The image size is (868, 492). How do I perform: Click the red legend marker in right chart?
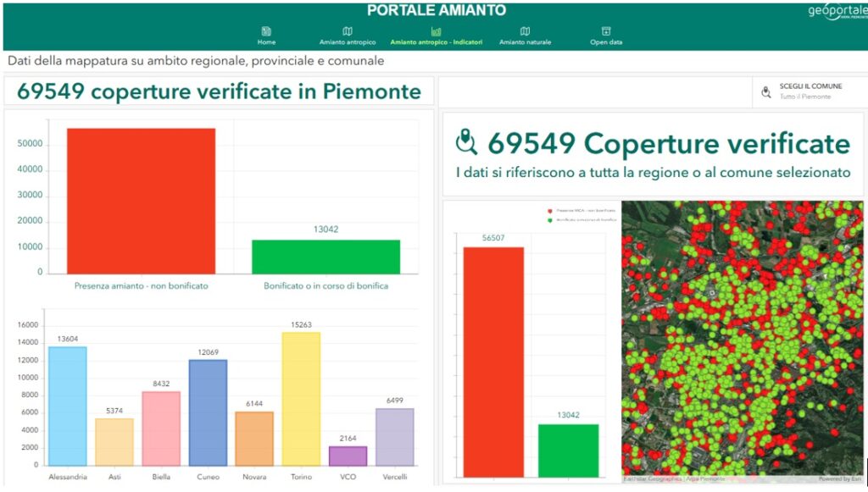pos(549,211)
